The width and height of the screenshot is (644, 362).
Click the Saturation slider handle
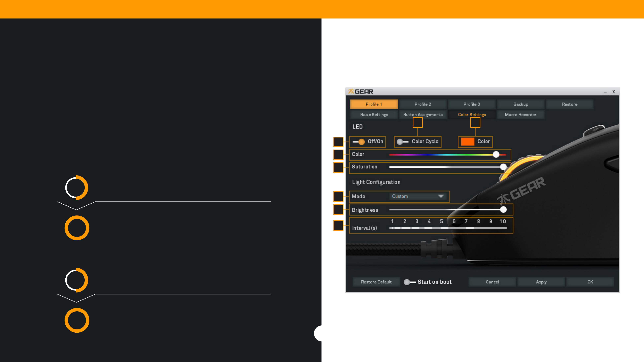coord(503,167)
